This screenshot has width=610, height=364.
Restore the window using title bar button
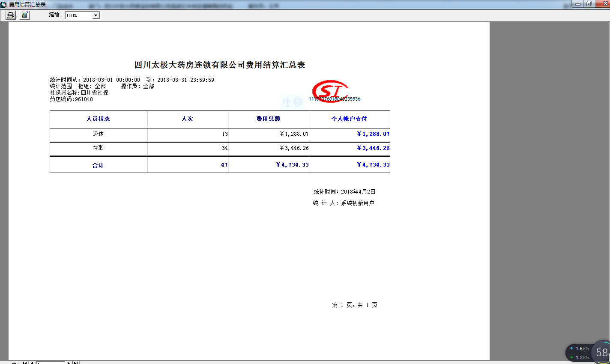tap(589, 4)
